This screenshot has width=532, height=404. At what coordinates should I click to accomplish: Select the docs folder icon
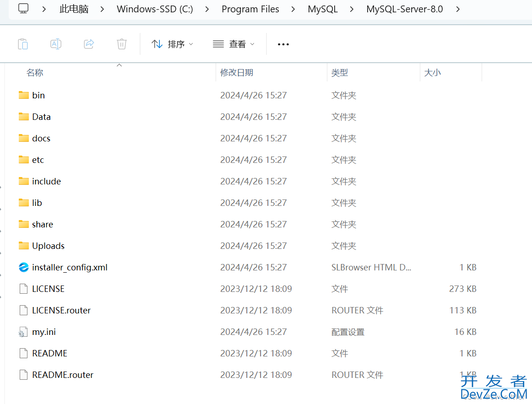click(x=23, y=138)
